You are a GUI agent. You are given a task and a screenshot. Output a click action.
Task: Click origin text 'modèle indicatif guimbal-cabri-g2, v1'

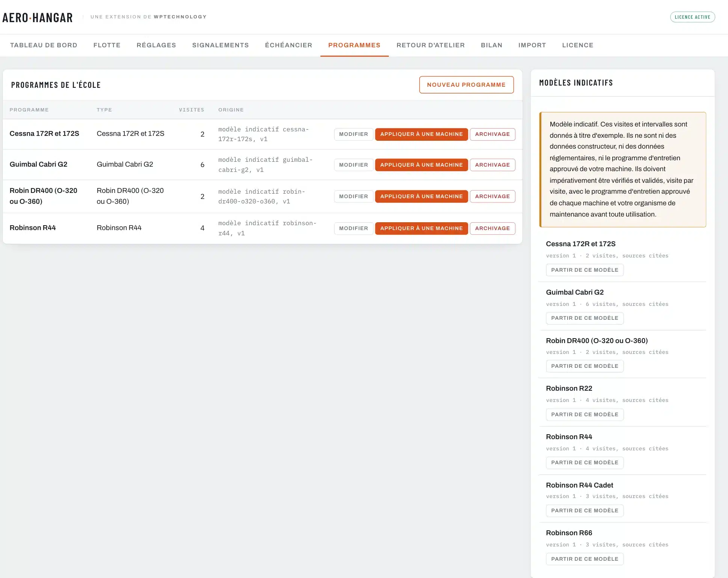pyautogui.click(x=265, y=165)
